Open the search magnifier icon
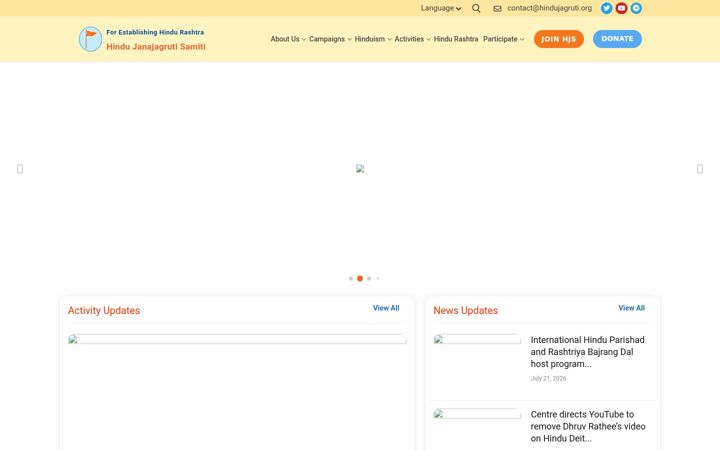Image resolution: width=720 pixels, height=450 pixels. 476,8
